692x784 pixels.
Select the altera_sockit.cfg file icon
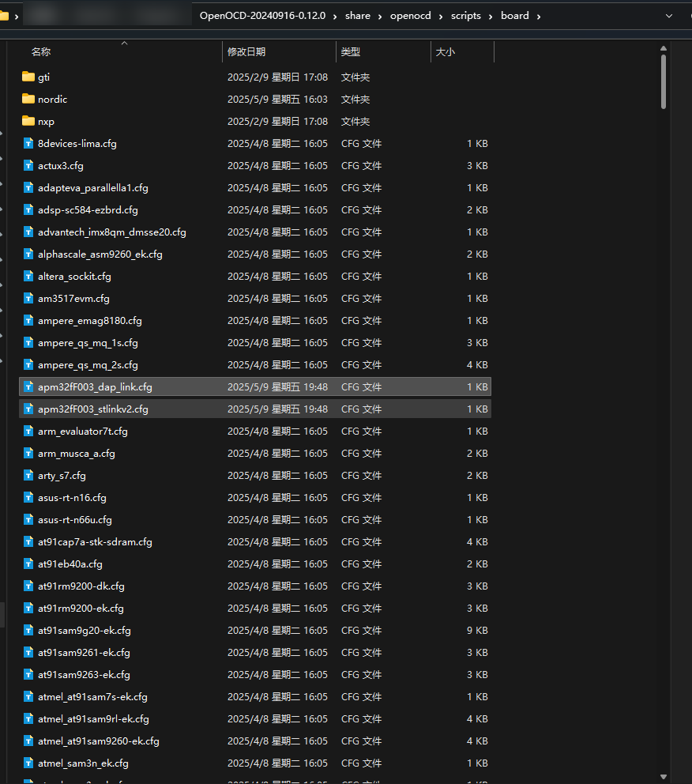tap(28, 276)
